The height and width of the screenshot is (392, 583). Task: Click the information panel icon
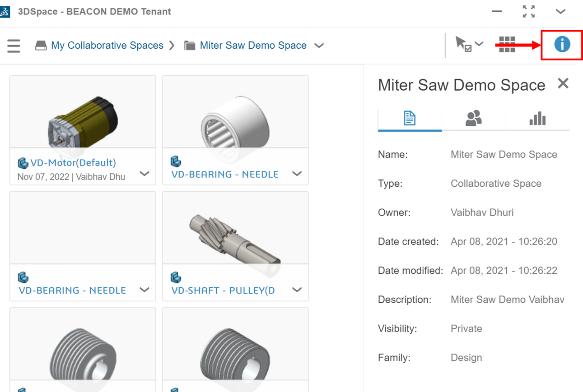(x=562, y=45)
